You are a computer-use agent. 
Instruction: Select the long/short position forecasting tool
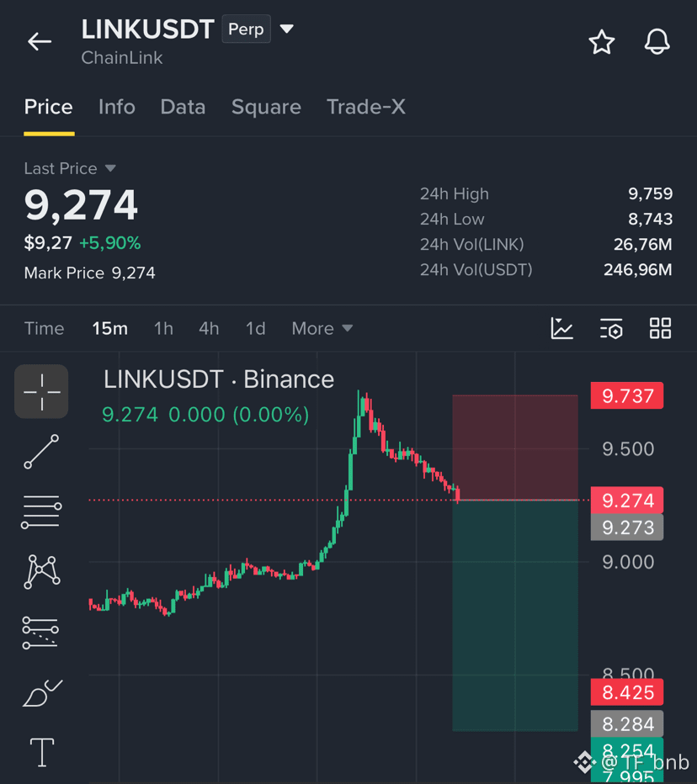click(x=40, y=633)
